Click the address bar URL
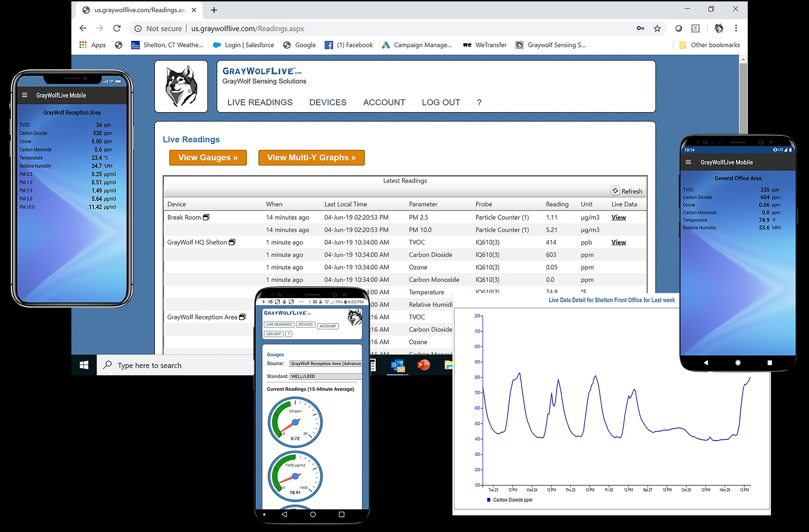Image resolution: width=809 pixels, height=532 pixels. (247, 28)
